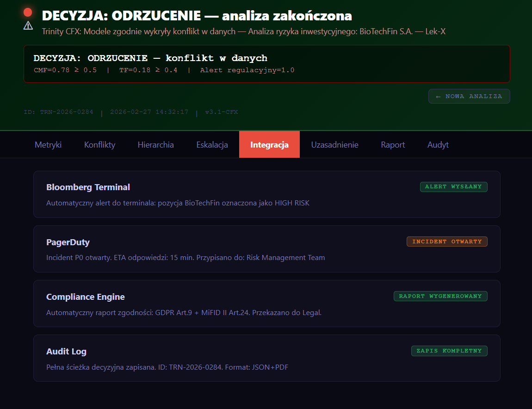The image size is (532, 409).
Task: Click the active Integracja tab
Action: pyautogui.click(x=269, y=145)
